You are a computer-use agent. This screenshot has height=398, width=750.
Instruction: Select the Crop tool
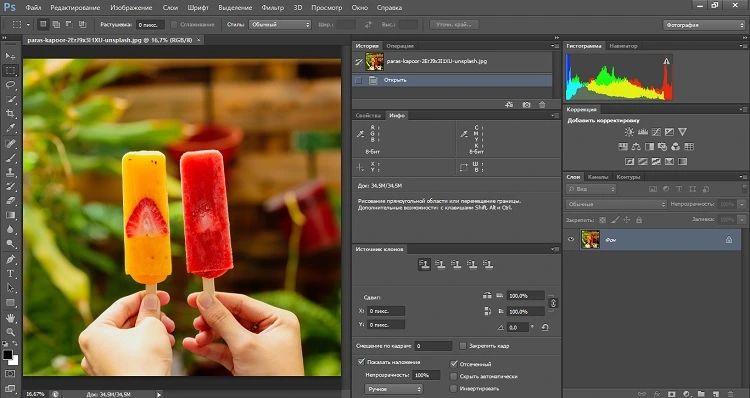(10, 114)
